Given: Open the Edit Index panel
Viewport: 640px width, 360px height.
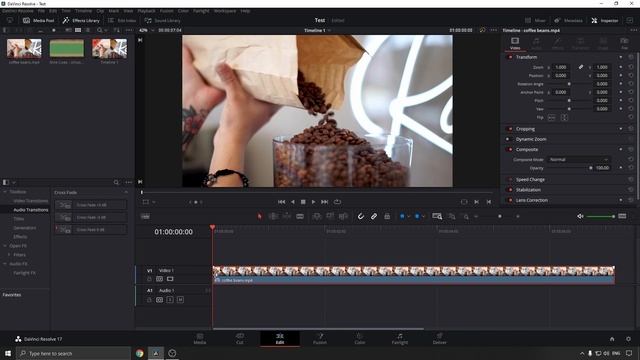Looking at the screenshot, I should (x=122, y=20).
